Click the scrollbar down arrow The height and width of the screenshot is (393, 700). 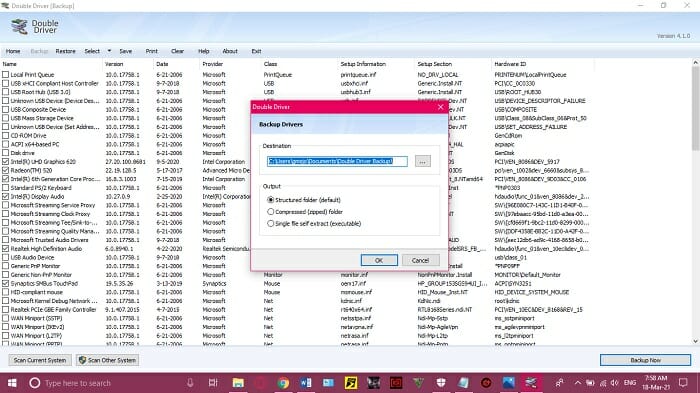(696, 341)
